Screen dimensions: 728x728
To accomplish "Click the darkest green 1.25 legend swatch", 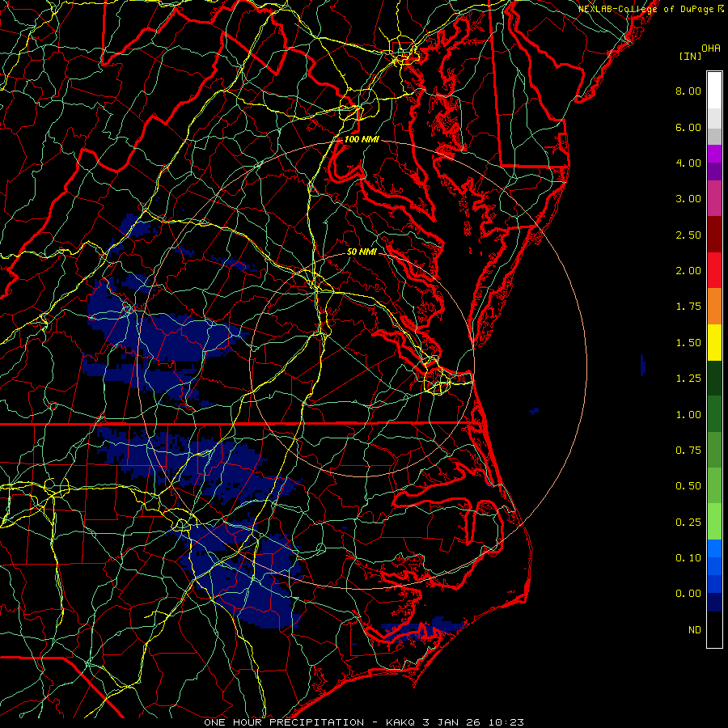I will 714,378.
